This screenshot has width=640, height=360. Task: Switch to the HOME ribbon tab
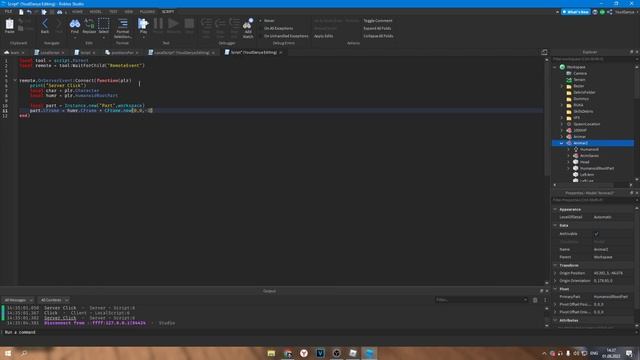point(77,12)
